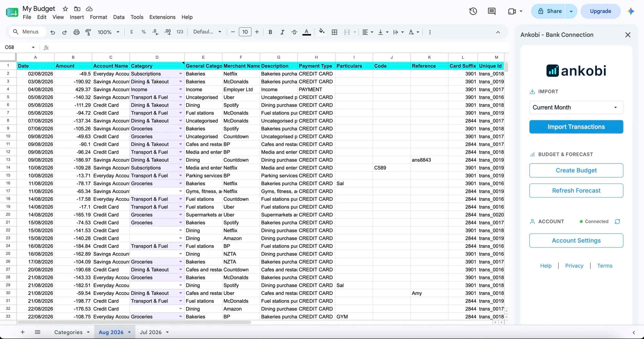
Task: Open the Extensions menu
Action: [x=162, y=17]
